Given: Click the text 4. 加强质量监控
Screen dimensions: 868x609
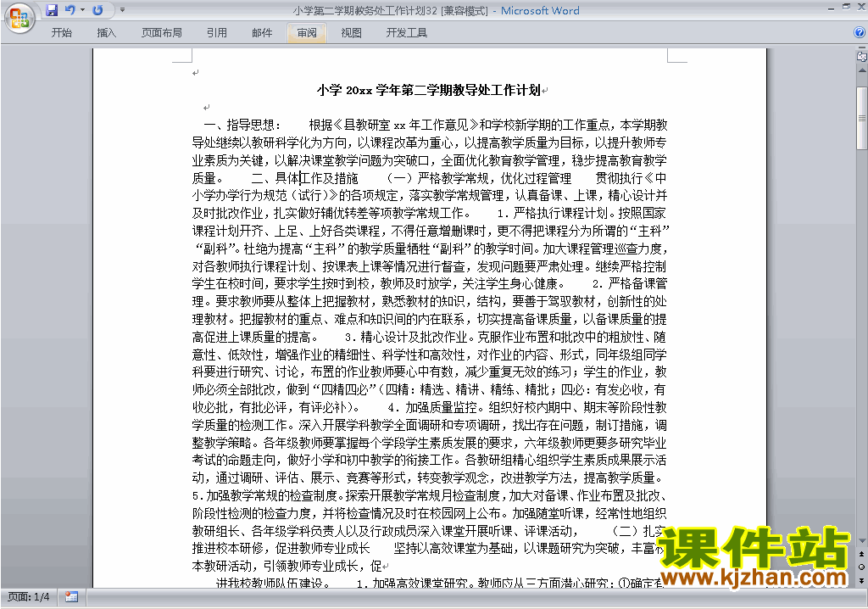Looking at the screenshot, I should point(431,407).
